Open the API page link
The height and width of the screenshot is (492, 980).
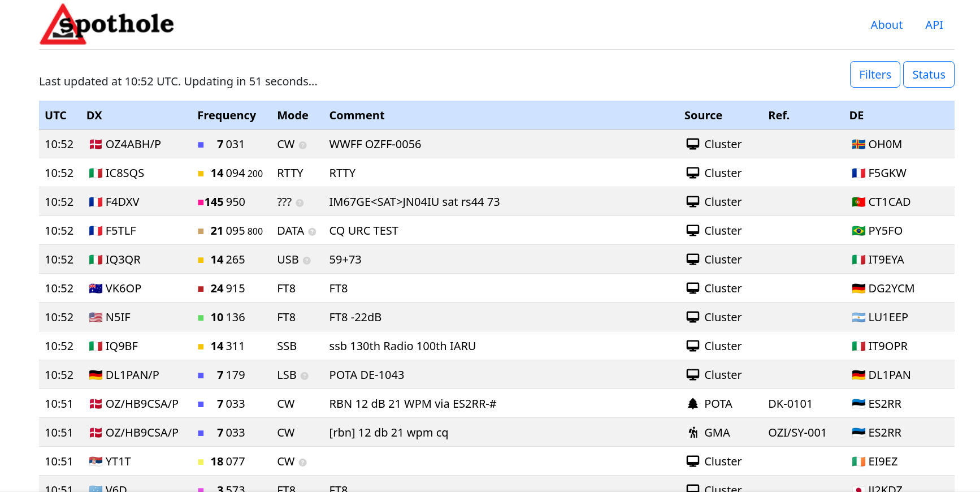pyautogui.click(x=934, y=25)
